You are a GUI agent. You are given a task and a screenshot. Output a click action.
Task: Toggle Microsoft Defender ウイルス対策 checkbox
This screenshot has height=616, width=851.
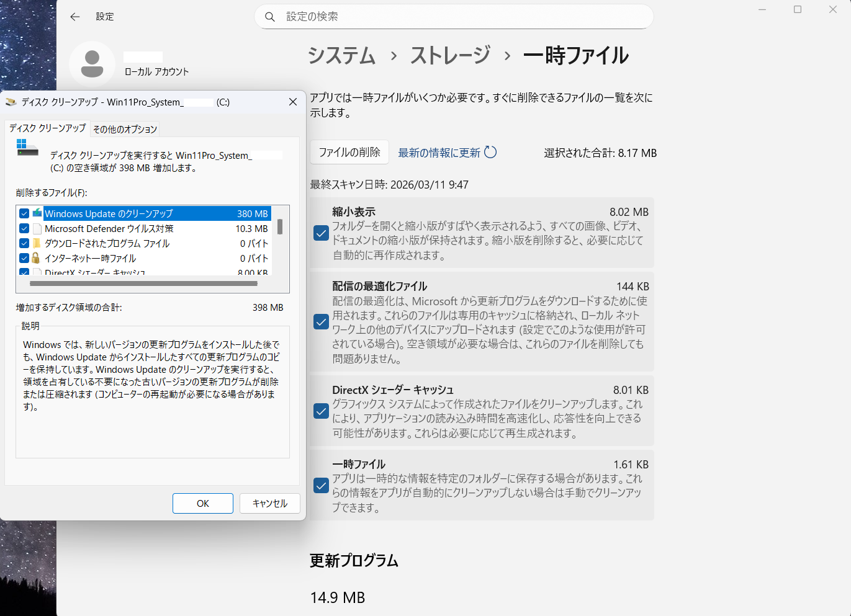pos(24,228)
